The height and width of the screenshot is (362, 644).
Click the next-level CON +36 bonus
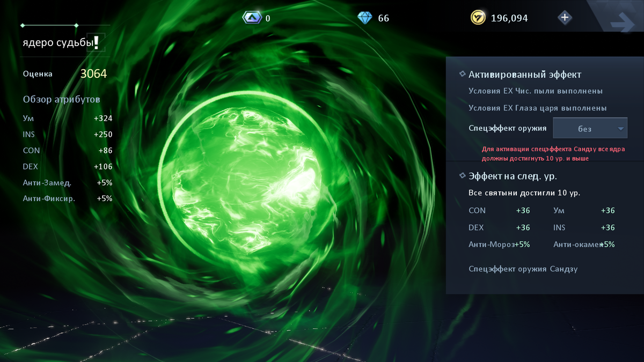[499, 211]
